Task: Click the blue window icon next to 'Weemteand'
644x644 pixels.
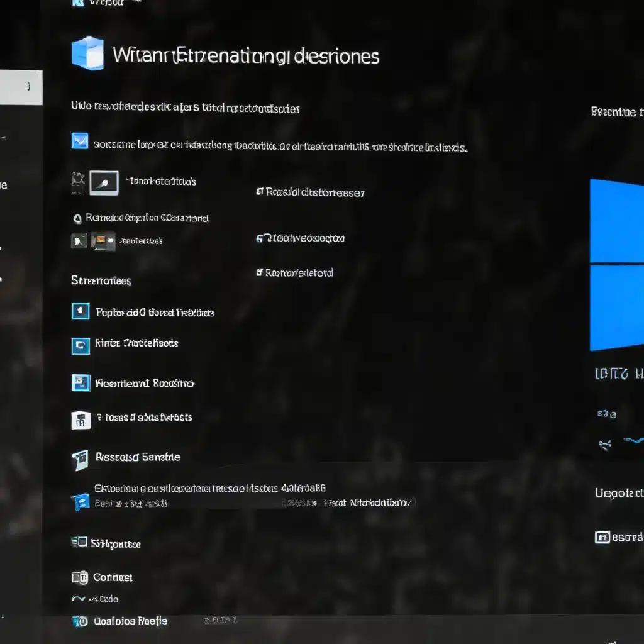Action: point(81,383)
